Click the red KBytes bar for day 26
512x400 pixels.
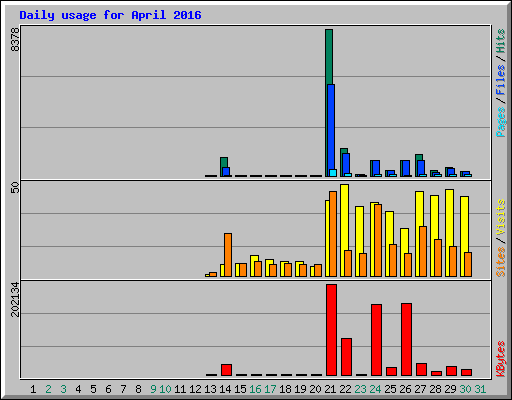(x=406, y=339)
